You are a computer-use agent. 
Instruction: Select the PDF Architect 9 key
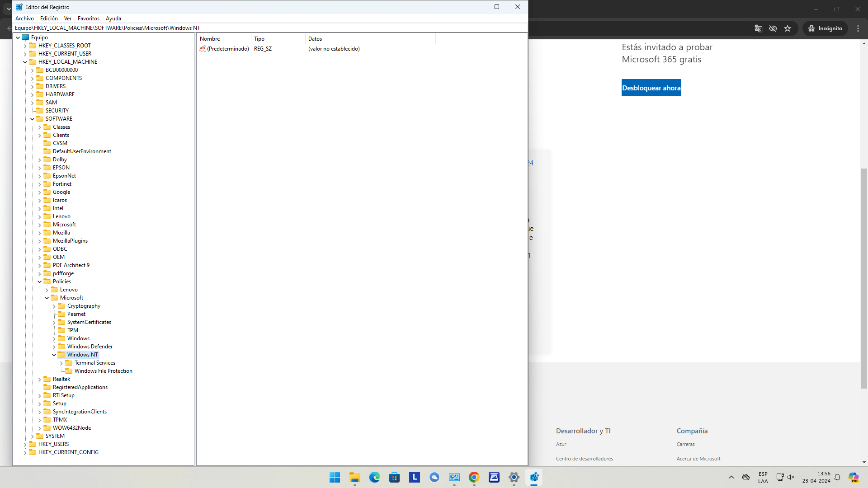71,265
